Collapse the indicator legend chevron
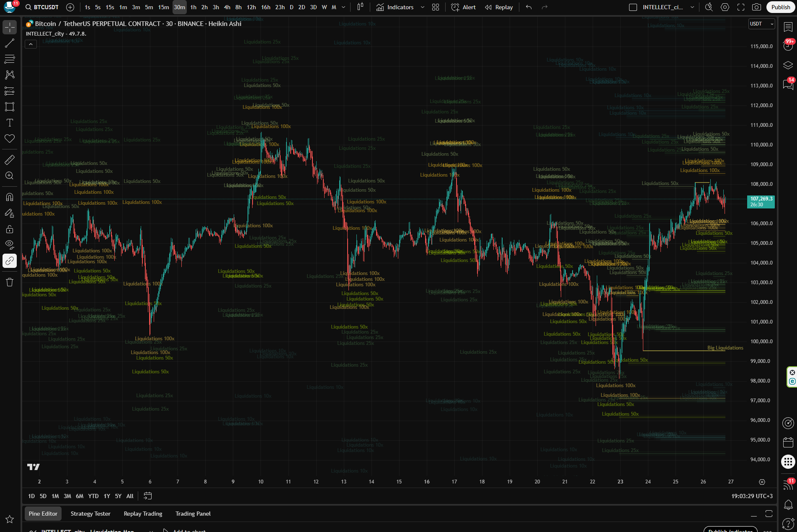This screenshot has width=797, height=532. click(31, 44)
